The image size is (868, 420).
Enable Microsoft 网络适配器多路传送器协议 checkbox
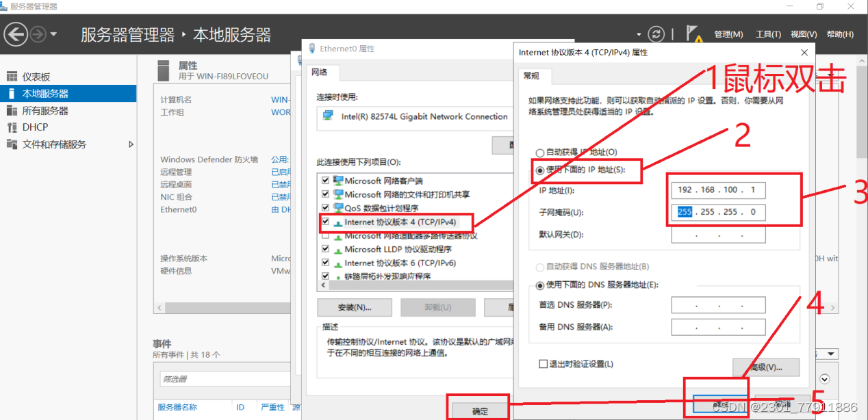(325, 235)
